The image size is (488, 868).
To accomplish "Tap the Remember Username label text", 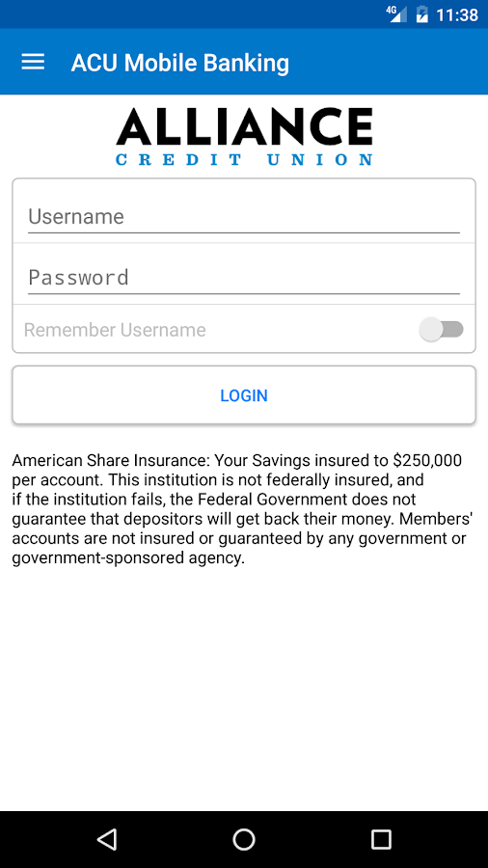I will coord(115,330).
